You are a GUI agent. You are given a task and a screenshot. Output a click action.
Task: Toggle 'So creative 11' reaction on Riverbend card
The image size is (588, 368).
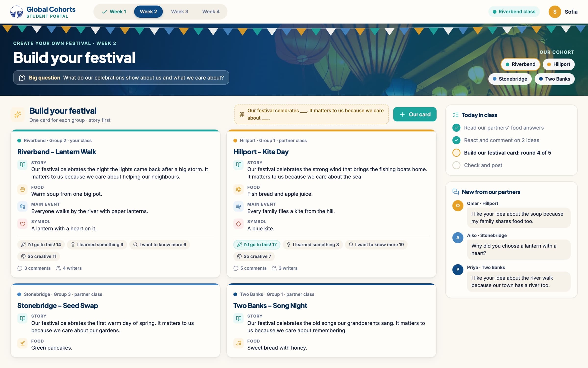39,256
